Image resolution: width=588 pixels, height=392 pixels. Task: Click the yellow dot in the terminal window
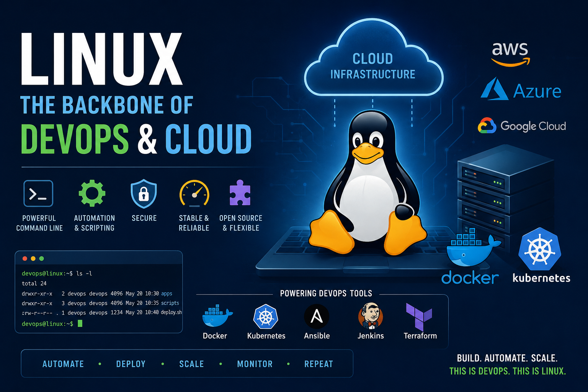coord(33,259)
